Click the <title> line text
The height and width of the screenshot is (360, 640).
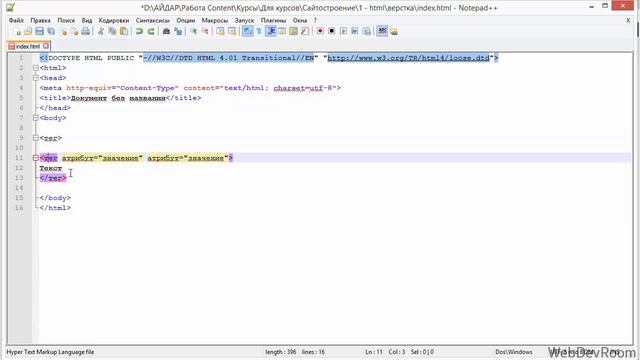tap(120, 98)
